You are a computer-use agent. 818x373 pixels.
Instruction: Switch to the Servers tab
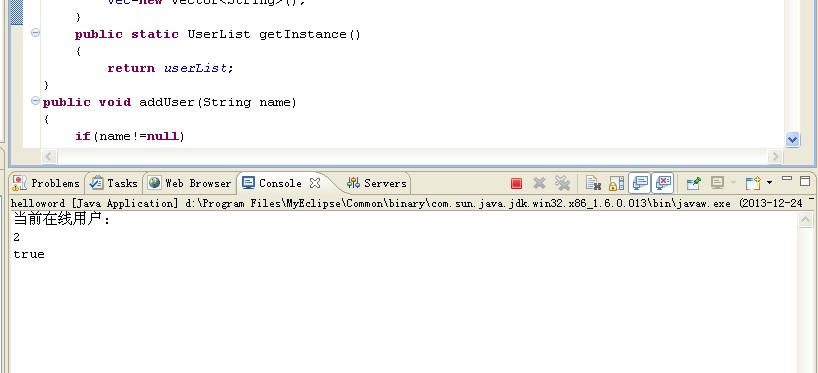(377, 183)
